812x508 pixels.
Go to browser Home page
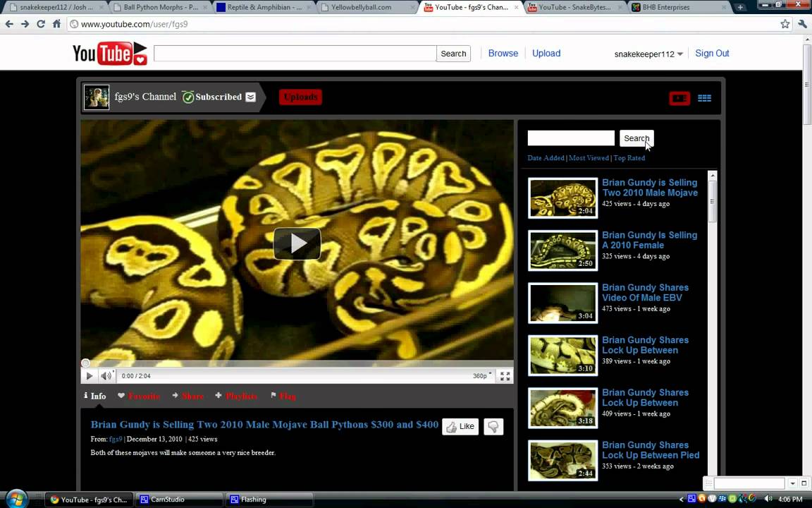(56, 24)
